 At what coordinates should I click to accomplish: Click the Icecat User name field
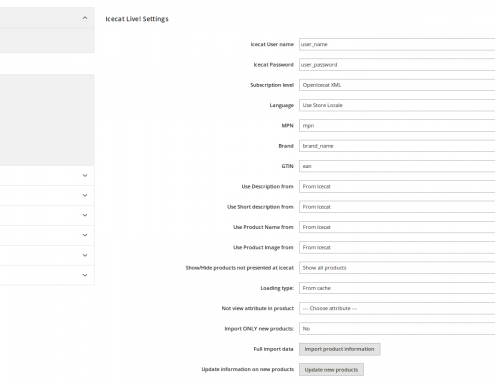[x=397, y=44]
